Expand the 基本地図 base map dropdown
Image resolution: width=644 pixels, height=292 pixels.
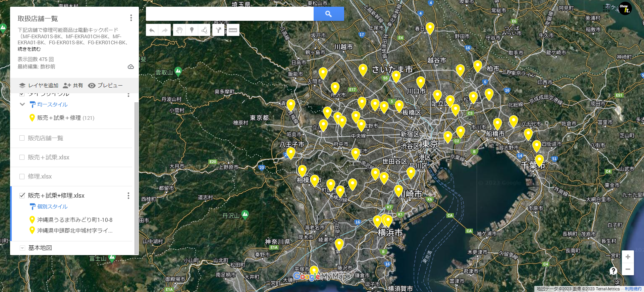click(x=22, y=248)
